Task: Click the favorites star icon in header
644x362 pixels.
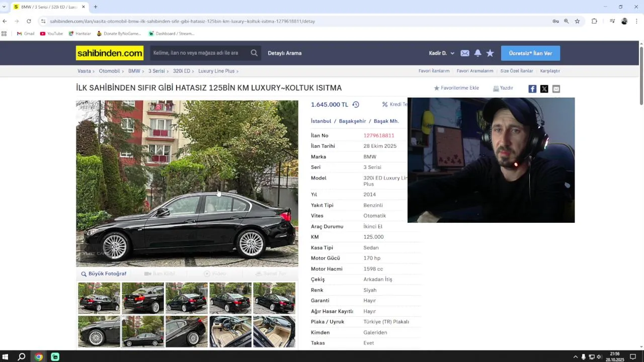Action: 490,53
